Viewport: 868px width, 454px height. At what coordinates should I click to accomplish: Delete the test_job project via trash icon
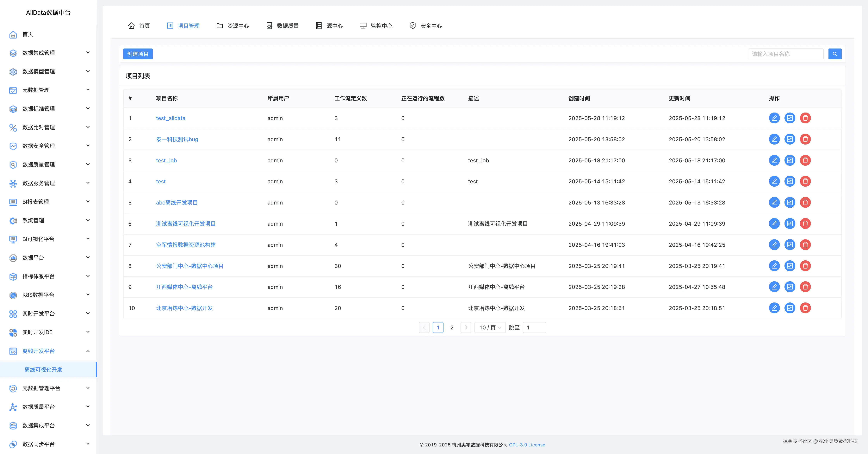[x=805, y=160]
